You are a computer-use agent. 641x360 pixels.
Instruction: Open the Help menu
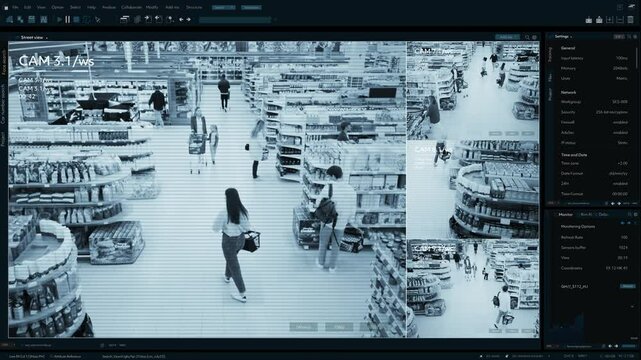[x=92, y=7]
